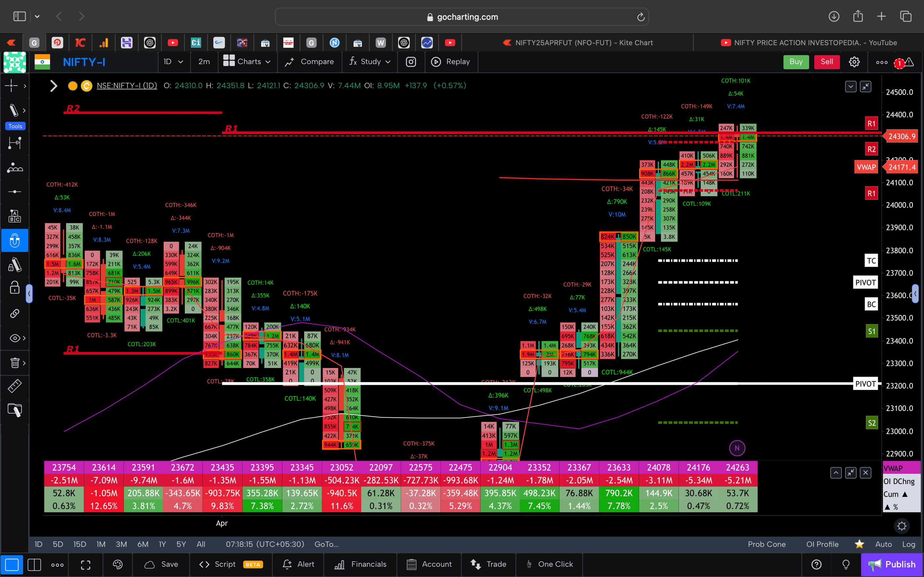Open the theme palette picker
The height and width of the screenshot is (577, 924).
click(x=117, y=564)
